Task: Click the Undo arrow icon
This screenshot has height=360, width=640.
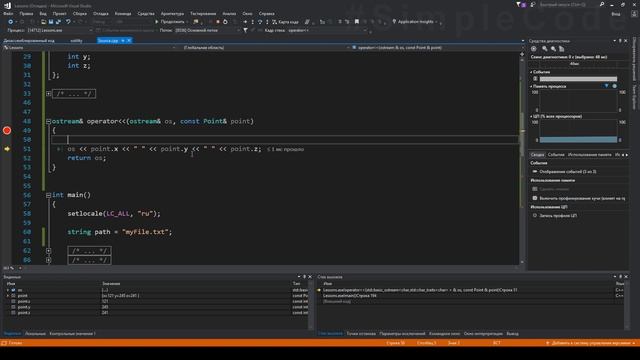Action: (x=68, y=22)
